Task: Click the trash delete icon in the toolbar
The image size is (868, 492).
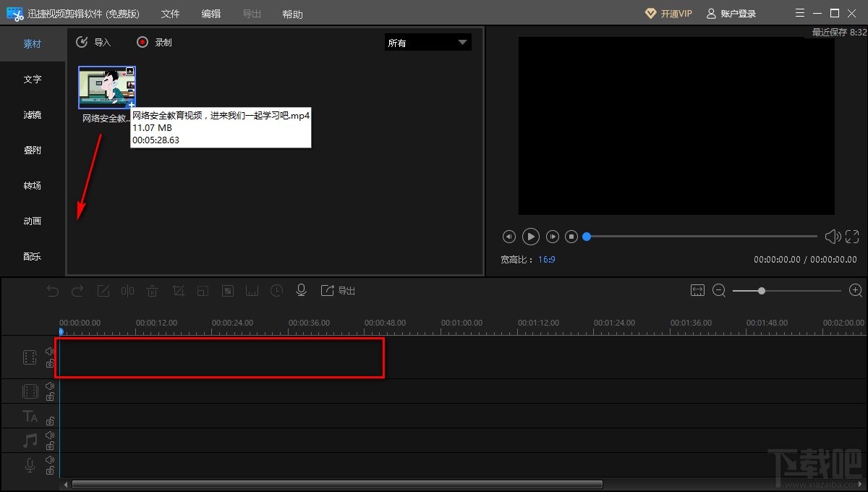Action: (x=152, y=291)
